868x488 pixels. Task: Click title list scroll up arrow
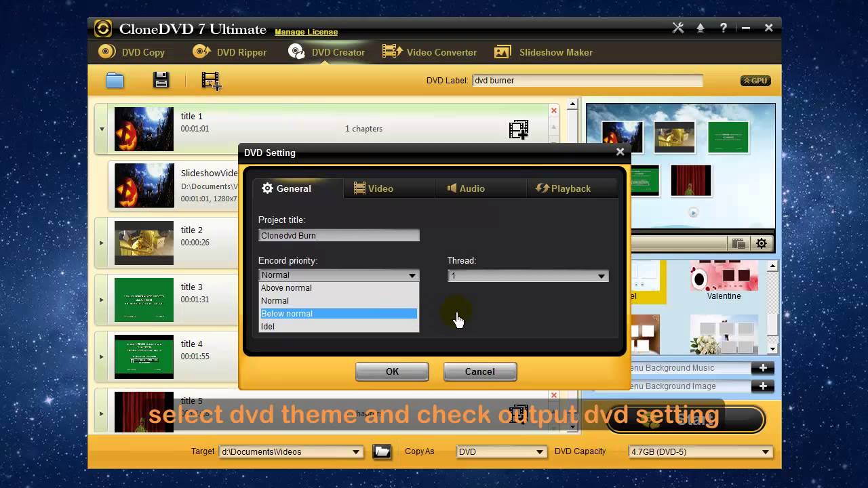pyautogui.click(x=572, y=104)
